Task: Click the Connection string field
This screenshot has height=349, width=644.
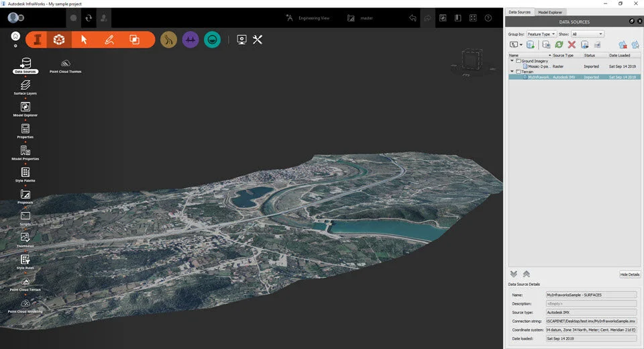Action: coord(591,321)
